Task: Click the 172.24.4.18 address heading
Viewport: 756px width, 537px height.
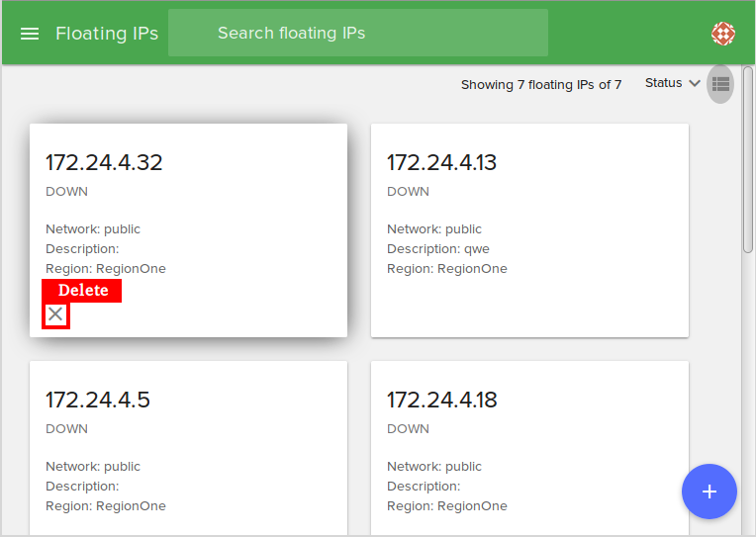Action: tap(441, 401)
